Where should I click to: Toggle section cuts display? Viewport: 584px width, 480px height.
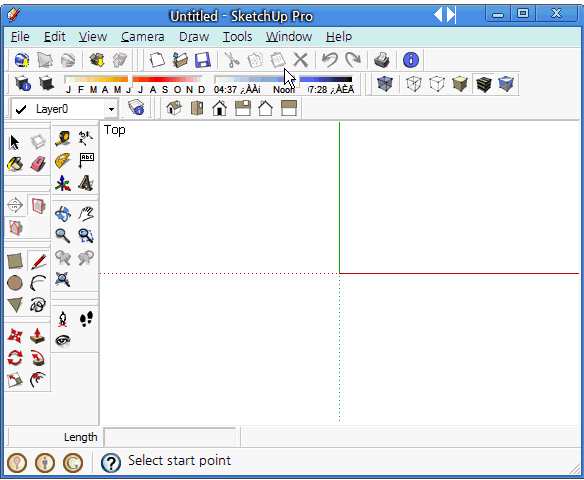tap(15, 227)
